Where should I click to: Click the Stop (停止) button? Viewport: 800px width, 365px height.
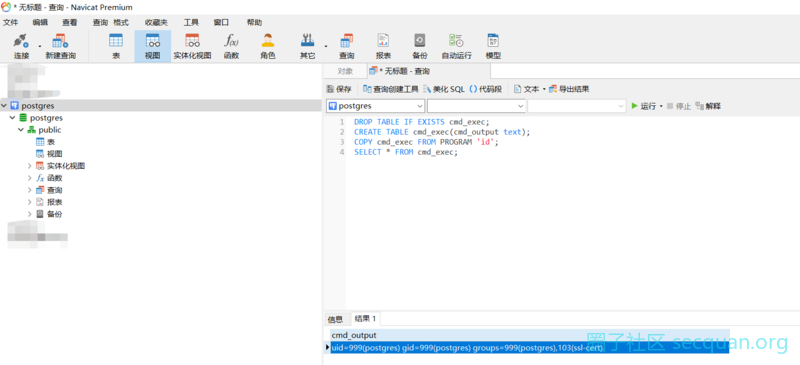(679, 106)
